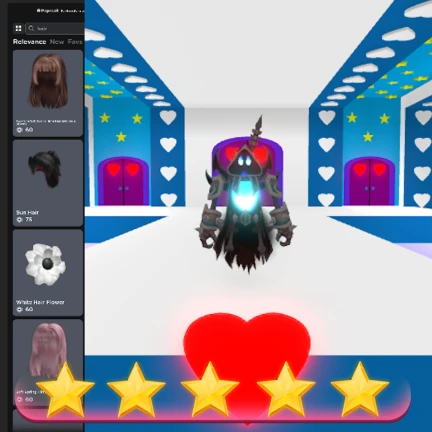Click the Robux icon on the Sun Hair card
The height and width of the screenshot is (432, 432).
pos(19,220)
